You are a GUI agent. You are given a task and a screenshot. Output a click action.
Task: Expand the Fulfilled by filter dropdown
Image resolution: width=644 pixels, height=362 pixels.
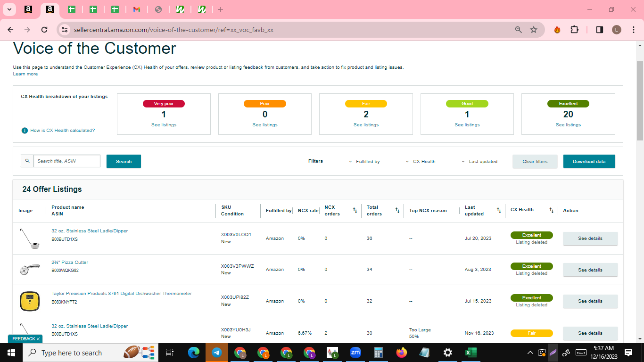coord(364,161)
